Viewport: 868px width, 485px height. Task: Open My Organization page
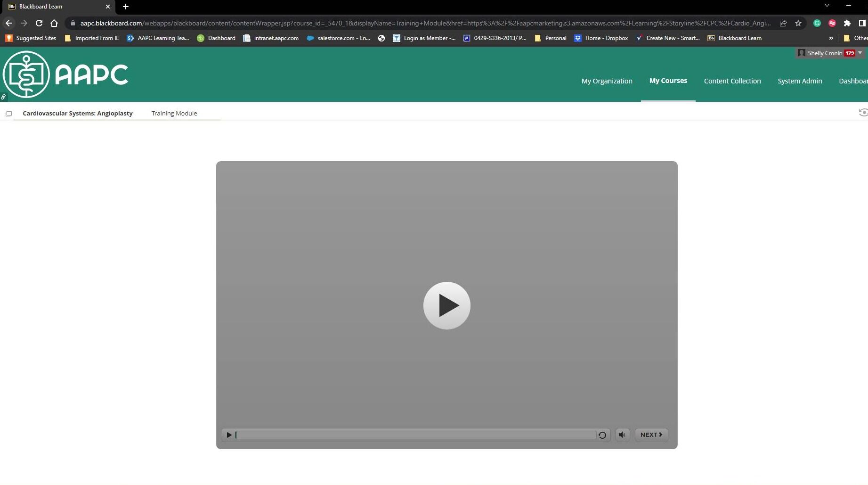[x=607, y=81]
